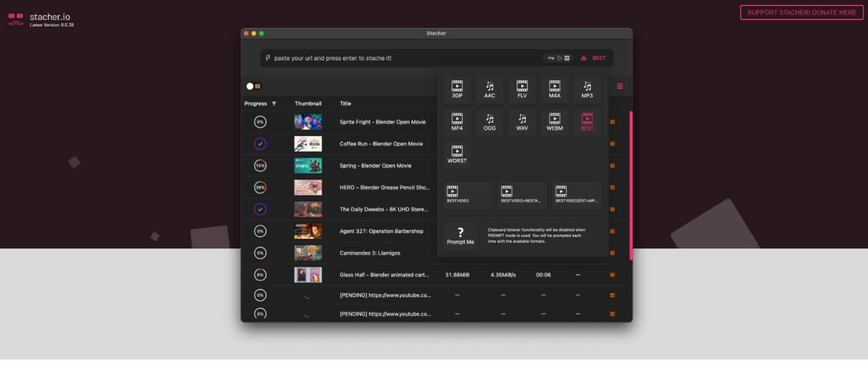
Task: Choose the BESTVIDEO custom format
Action: 468,196
